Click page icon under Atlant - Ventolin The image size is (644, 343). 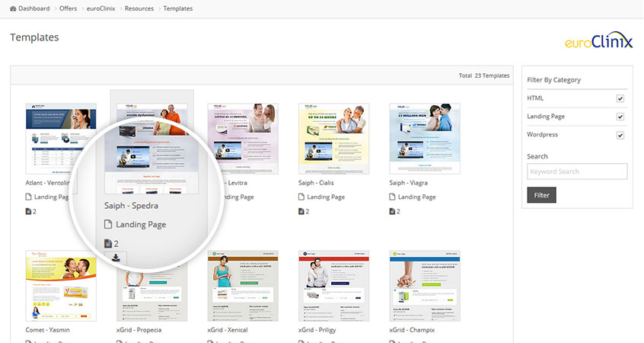coord(28,197)
